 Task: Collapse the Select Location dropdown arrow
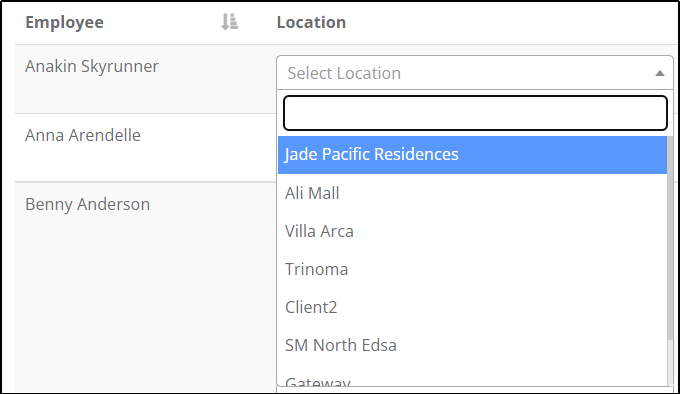660,73
